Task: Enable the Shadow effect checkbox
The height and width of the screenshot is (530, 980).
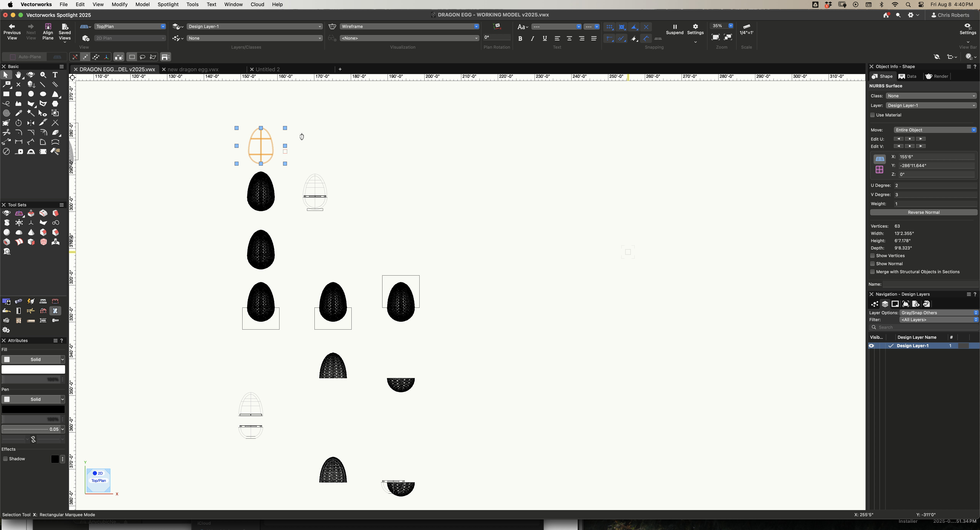Action: (x=5, y=459)
